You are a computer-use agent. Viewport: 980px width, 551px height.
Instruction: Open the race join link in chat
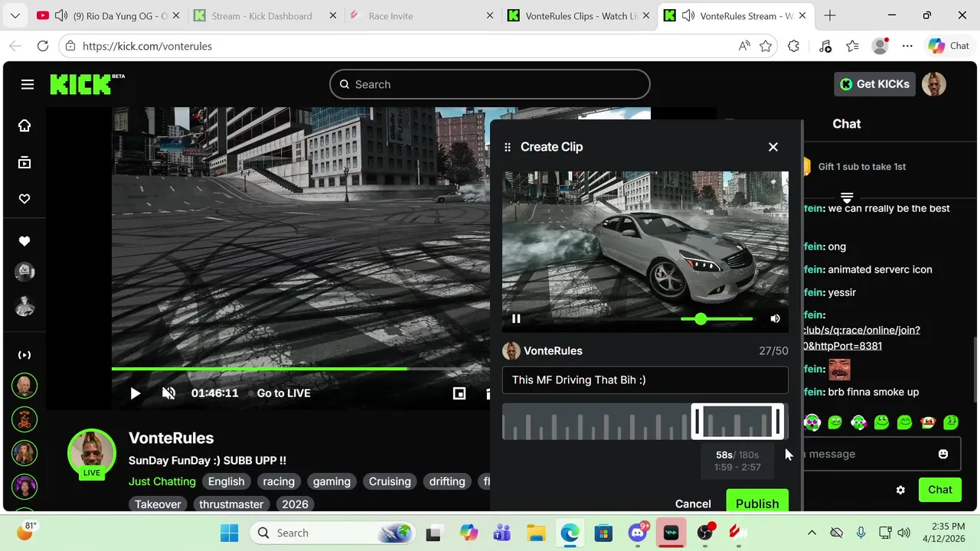point(861,337)
